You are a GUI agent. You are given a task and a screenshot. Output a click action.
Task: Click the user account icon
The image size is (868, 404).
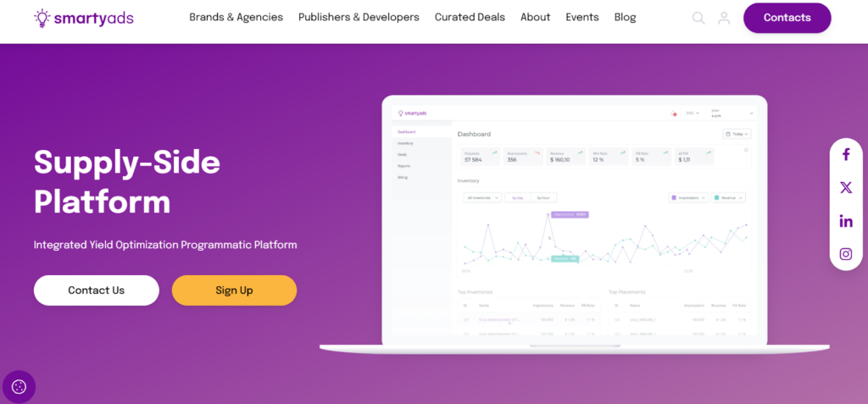[x=724, y=18]
